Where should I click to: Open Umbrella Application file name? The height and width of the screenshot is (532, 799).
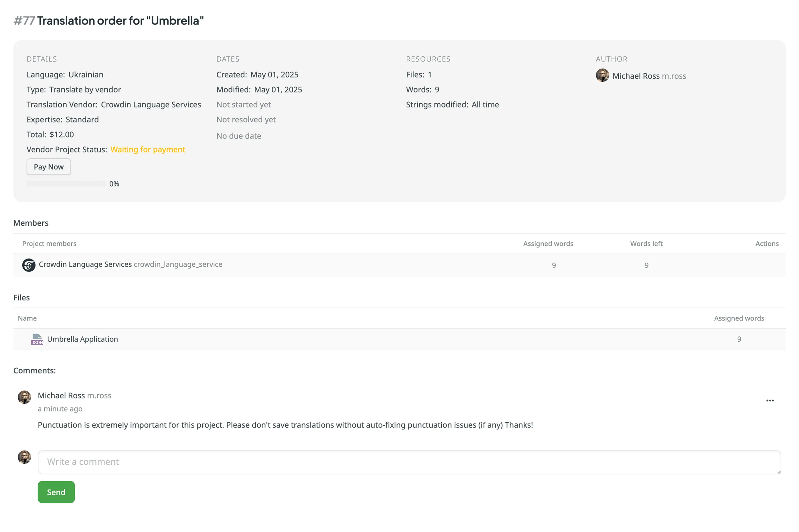(x=82, y=339)
